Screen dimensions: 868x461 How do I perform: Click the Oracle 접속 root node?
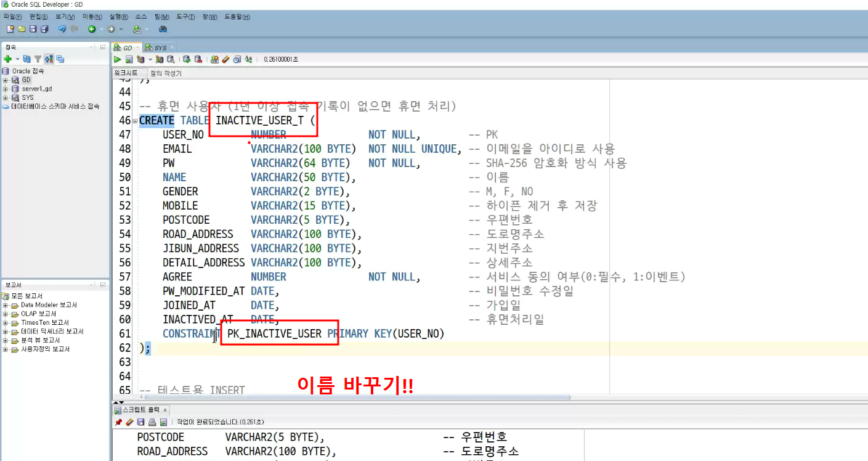[x=23, y=71]
